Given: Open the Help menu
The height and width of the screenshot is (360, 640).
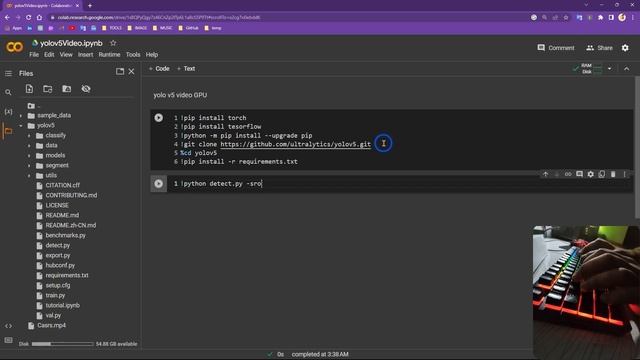Looking at the screenshot, I should pyautogui.click(x=152, y=55).
